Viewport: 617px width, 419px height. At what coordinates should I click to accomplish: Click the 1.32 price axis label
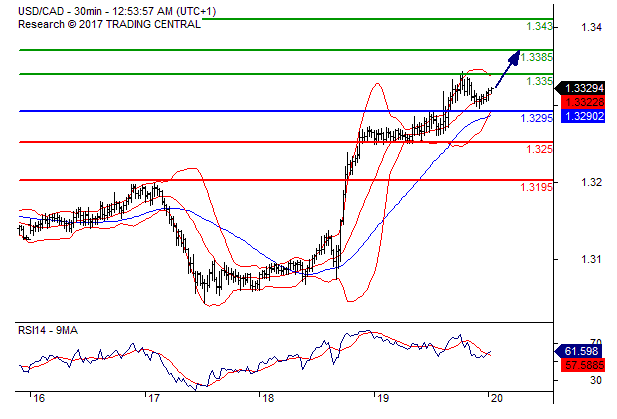click(x=591, y=182)
